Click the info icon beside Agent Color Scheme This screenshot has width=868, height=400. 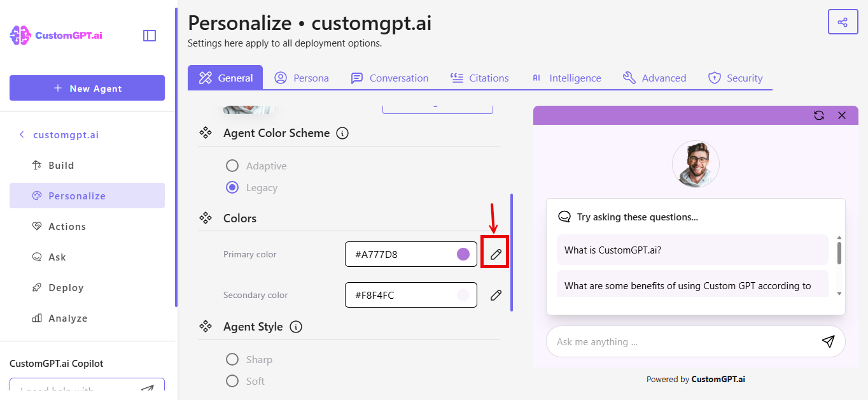tap(342, 133)
